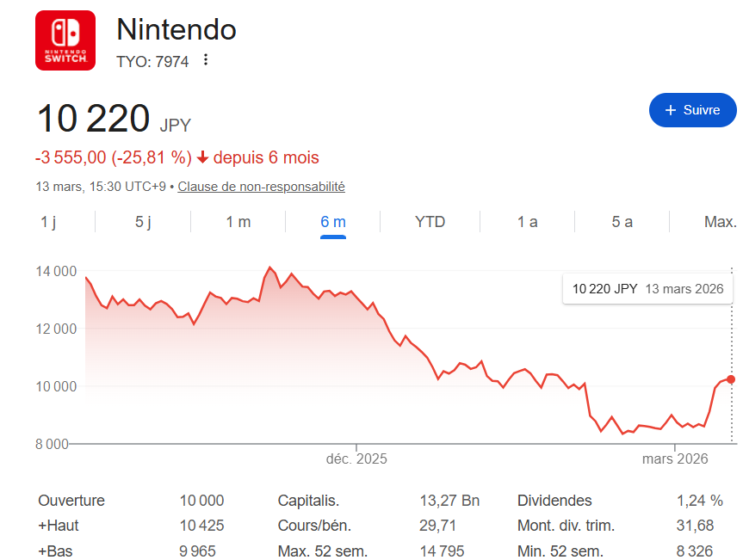The width and height of the screenshot is (743, 560).
Task: Expand the +Haut stat row
Action: 59,526
